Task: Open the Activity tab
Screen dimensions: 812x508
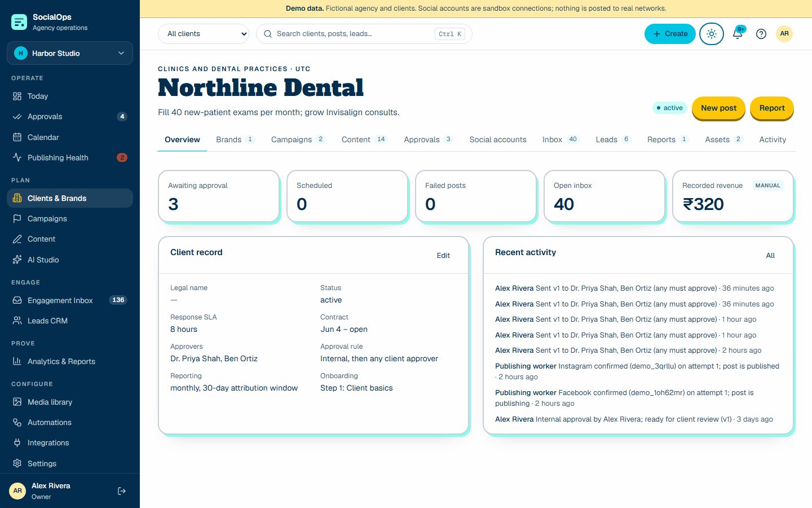Action: point(773,139)
